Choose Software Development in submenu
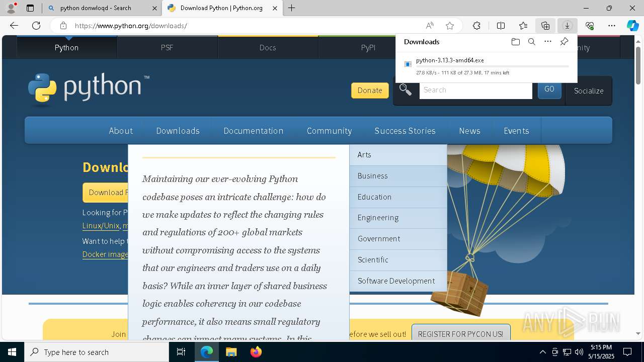This screenshot has width=644, height=362. [x=398, y=281]
